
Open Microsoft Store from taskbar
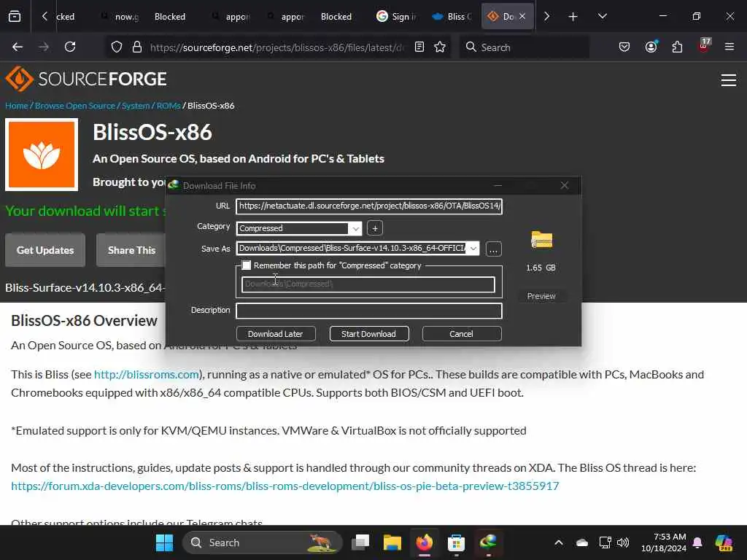click(x=456, y=542)
